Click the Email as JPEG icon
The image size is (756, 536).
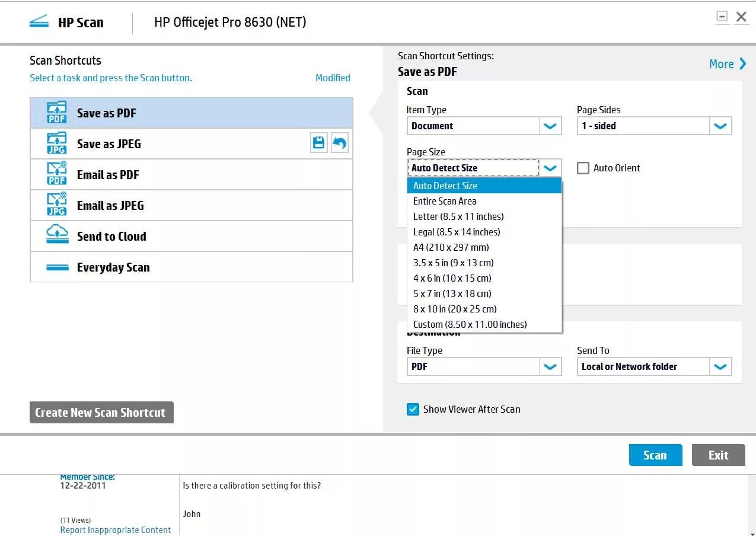click(57, 205)
